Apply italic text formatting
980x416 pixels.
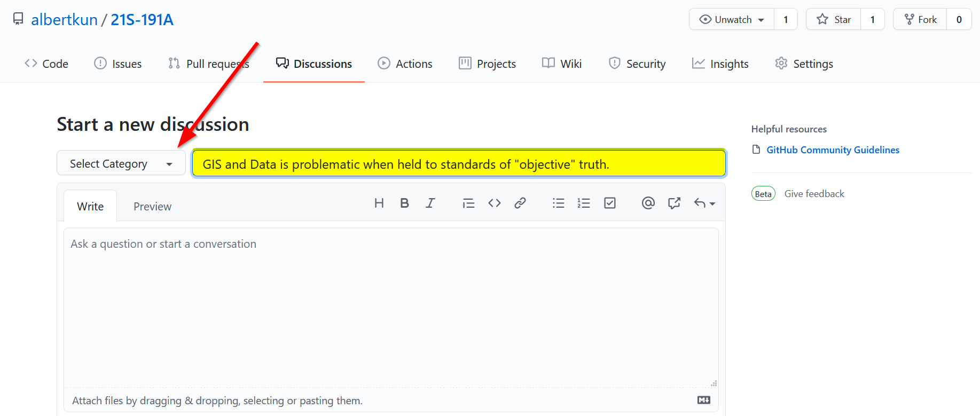tap(430, 203)
